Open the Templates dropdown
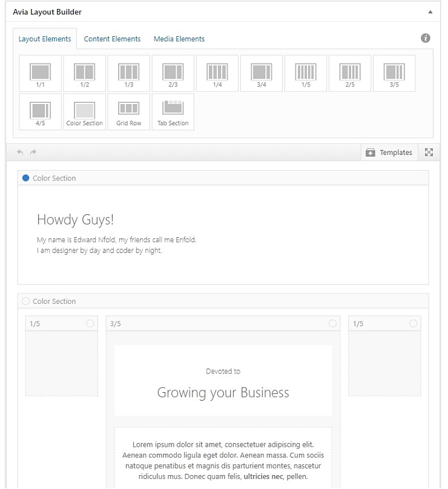Screen dimensions: 448x489 click(389, 153)
